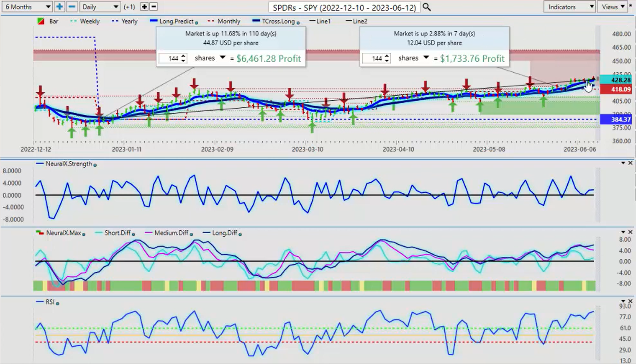Toggle the Line1 legend item
This screenshot has width=636, height=364.
click(319, 21)
